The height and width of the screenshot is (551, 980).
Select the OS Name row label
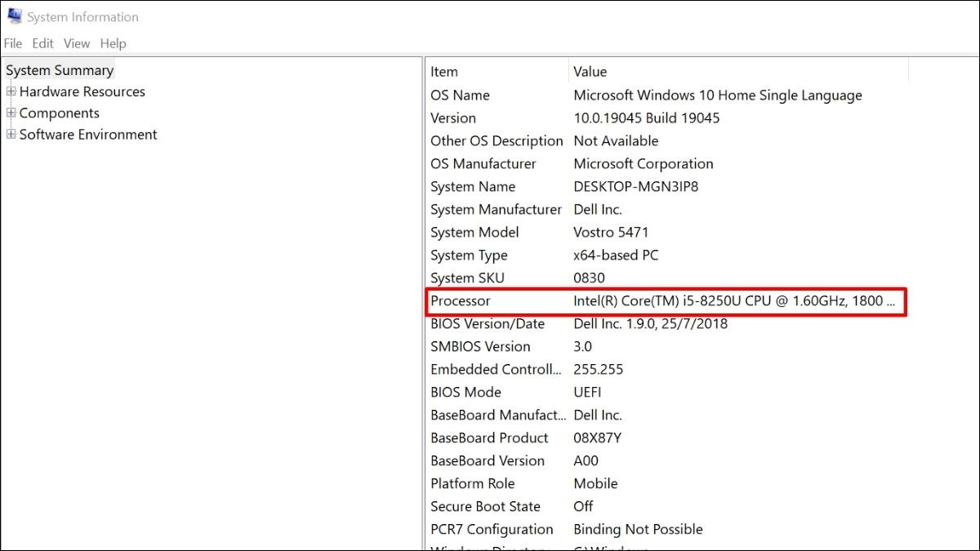pos(461,96)
